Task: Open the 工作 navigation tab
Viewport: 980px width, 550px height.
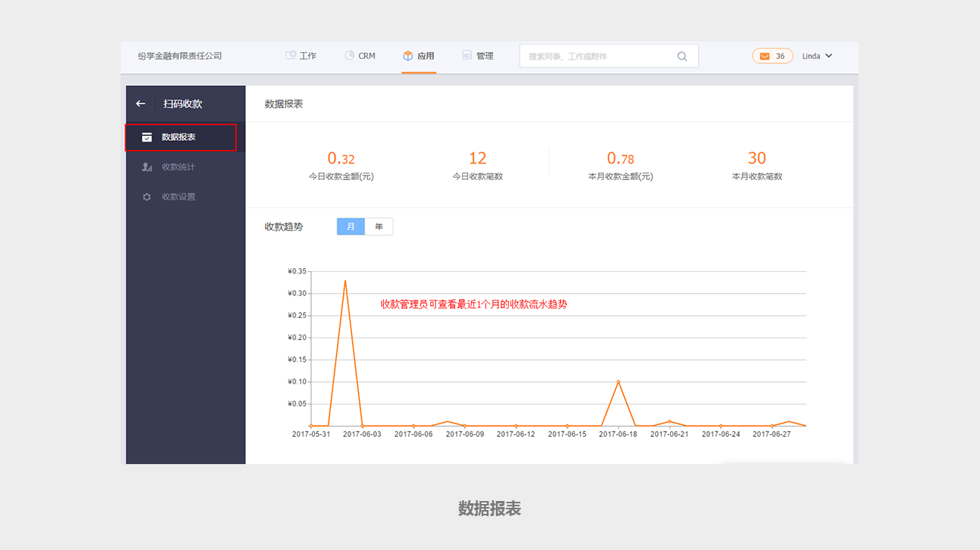Action: (x=301, y=56)
